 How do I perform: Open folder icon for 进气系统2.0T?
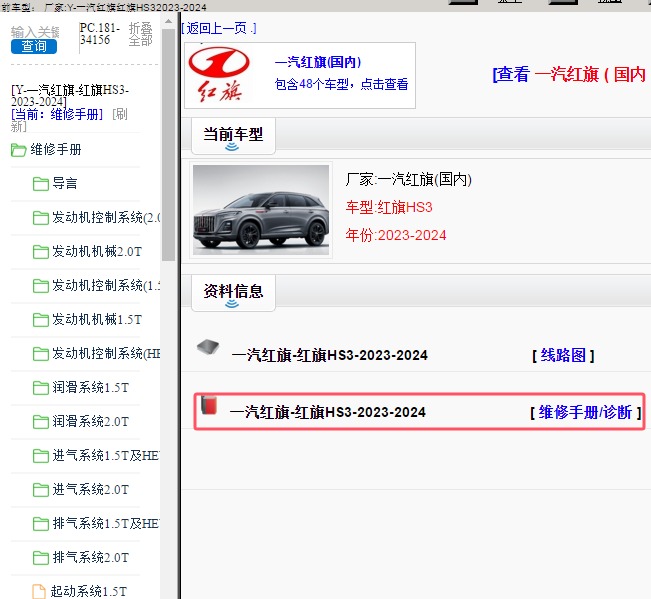(41, 490)
